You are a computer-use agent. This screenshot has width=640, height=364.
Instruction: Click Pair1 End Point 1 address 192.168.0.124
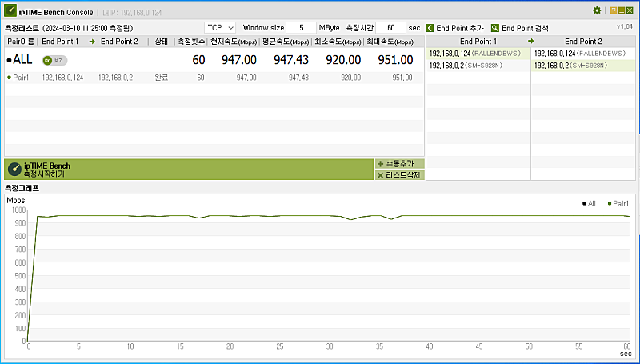point(62,78)
